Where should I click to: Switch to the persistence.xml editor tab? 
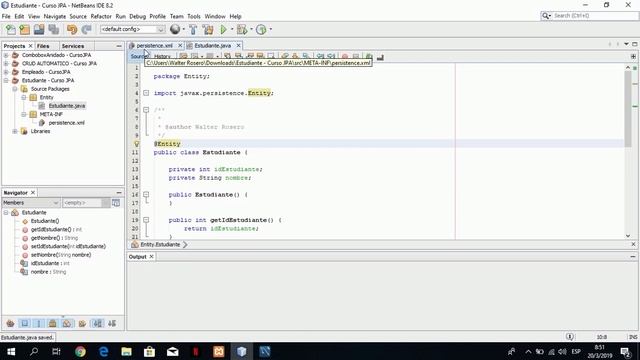click(x=154, y=46)
